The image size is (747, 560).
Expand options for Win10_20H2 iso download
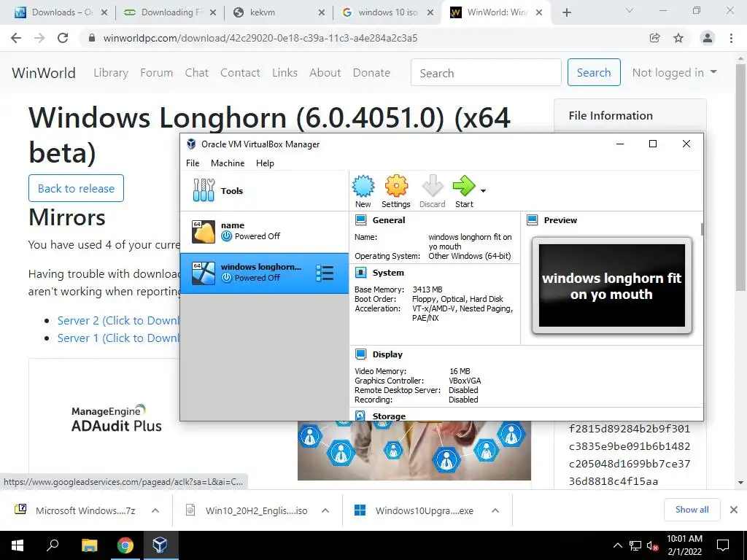coord(325,510)
